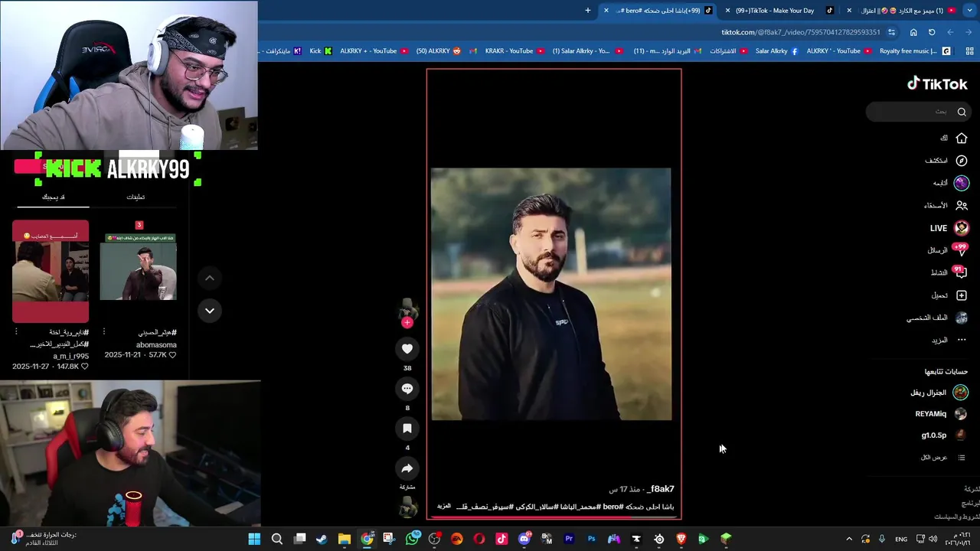
Task: Open Royalty free music bookmark
Action: pyautogui.click(x=915, y=51)
